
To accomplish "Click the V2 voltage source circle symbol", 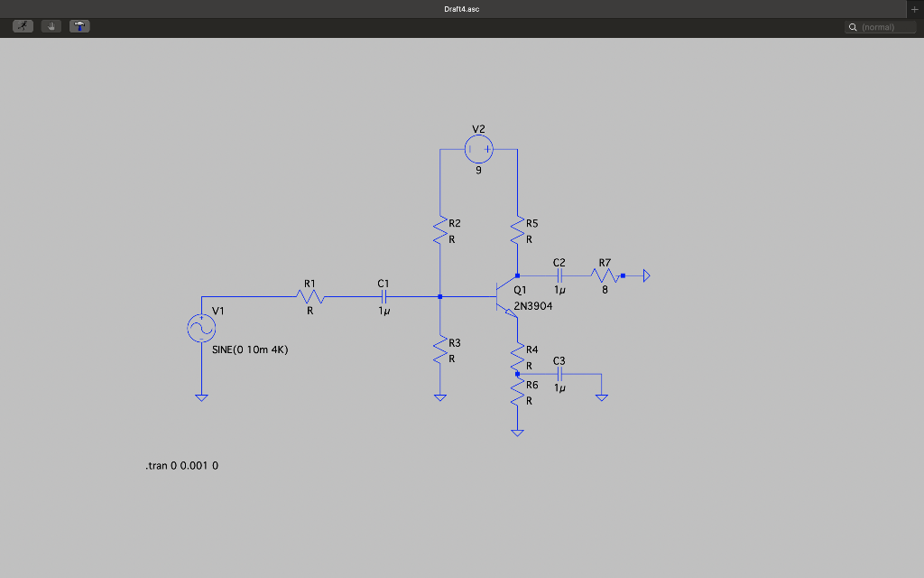I will pyautogui.click(x=479, y=149).
